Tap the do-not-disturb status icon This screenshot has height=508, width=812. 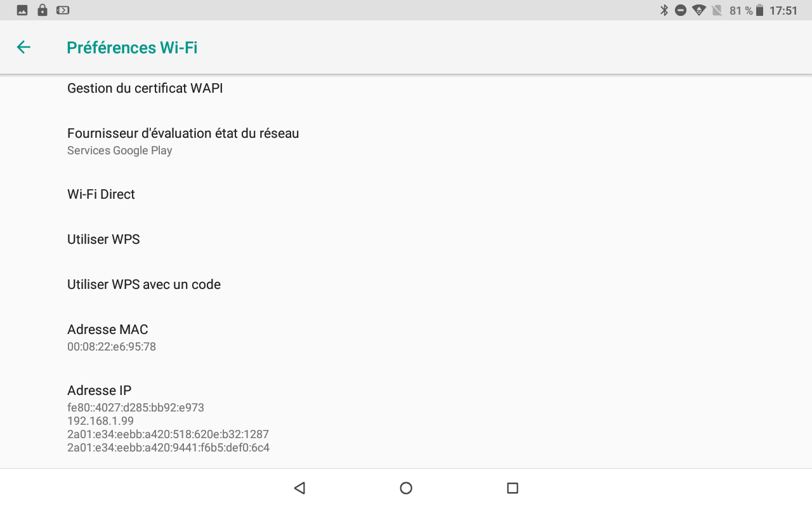tap(681, 10)
